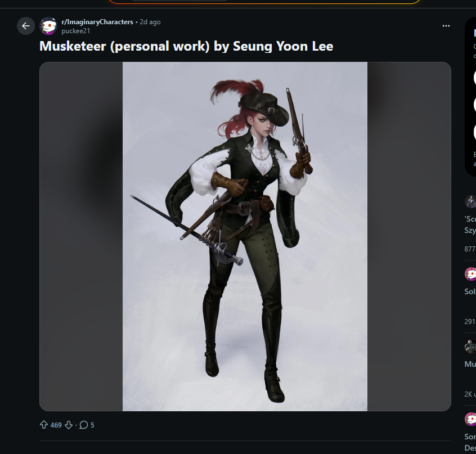Downvote the Musketeer post
The height and width of the screenshot is (454, 476).
(x=69, y=425)
